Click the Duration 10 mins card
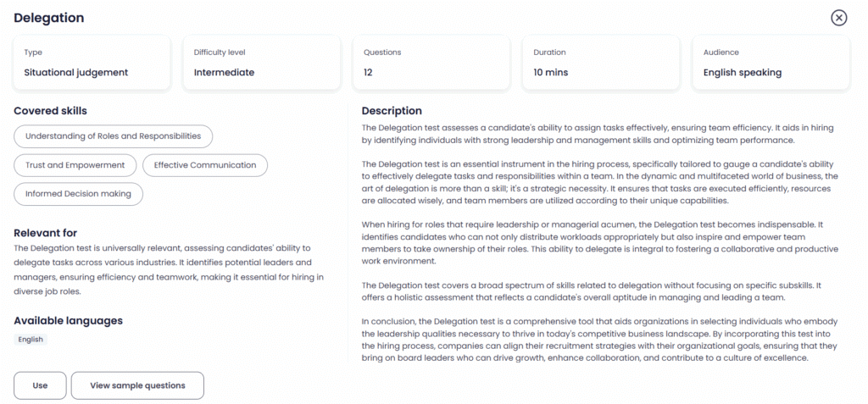The height and width of the screenshot is (404, 868). click(601, 63)
